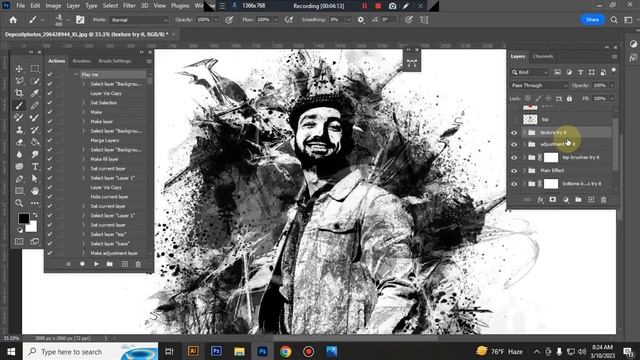Show the 'top' layer visibility
640x360 pixels.
coord(514,120)
